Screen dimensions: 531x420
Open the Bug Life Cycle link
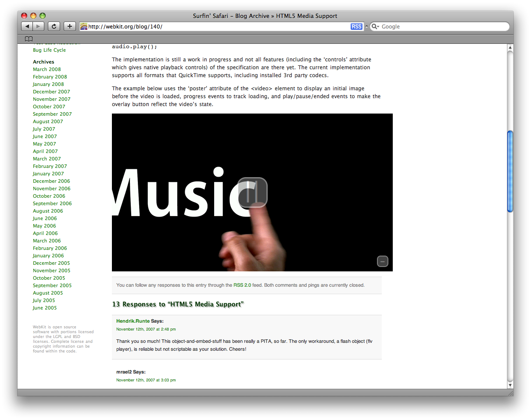pyautogui.click(x=49, y=50)
